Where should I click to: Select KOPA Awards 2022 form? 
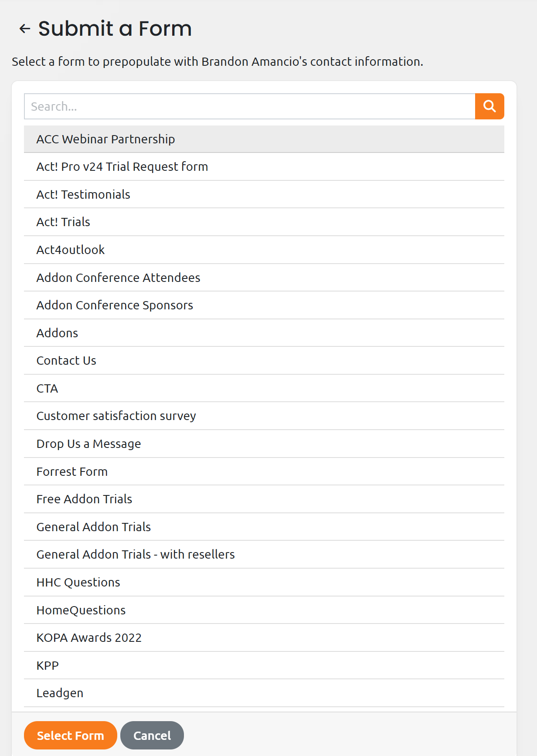[264, 637]
